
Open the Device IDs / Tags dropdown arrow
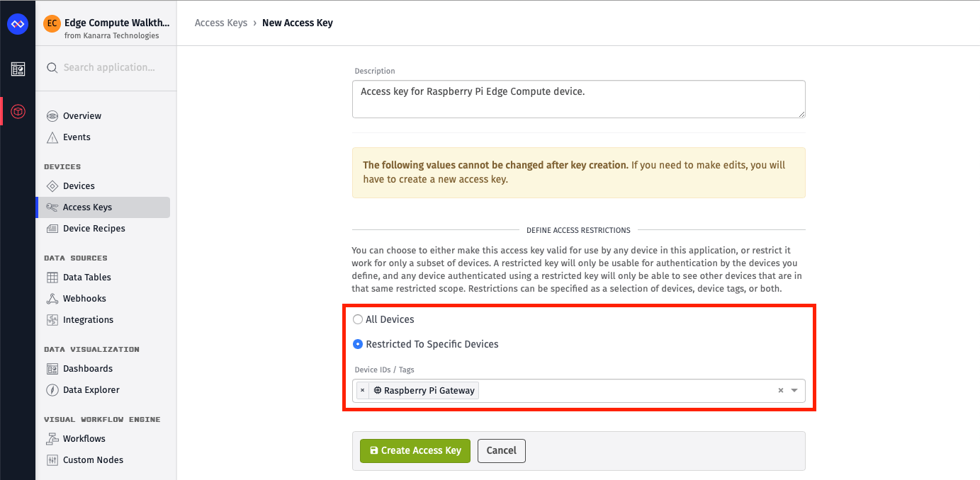pyautogui.click(x=794, y=391)
